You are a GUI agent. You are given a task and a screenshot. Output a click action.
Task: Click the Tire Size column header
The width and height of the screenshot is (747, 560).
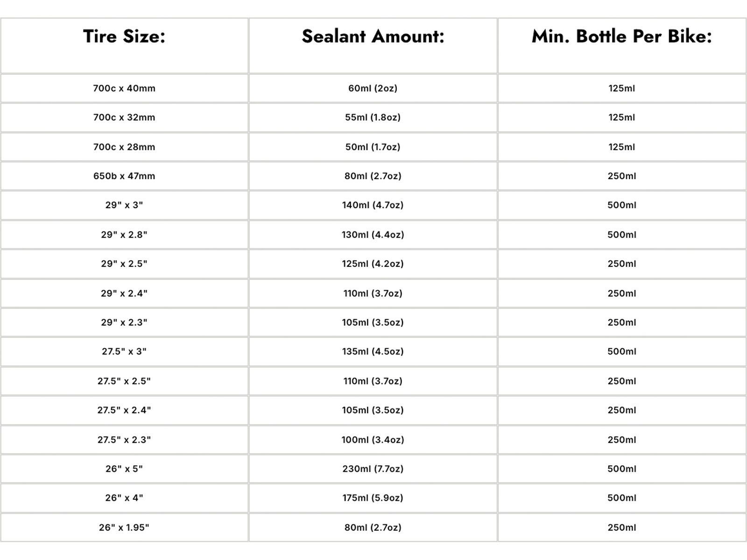point(124,36)
